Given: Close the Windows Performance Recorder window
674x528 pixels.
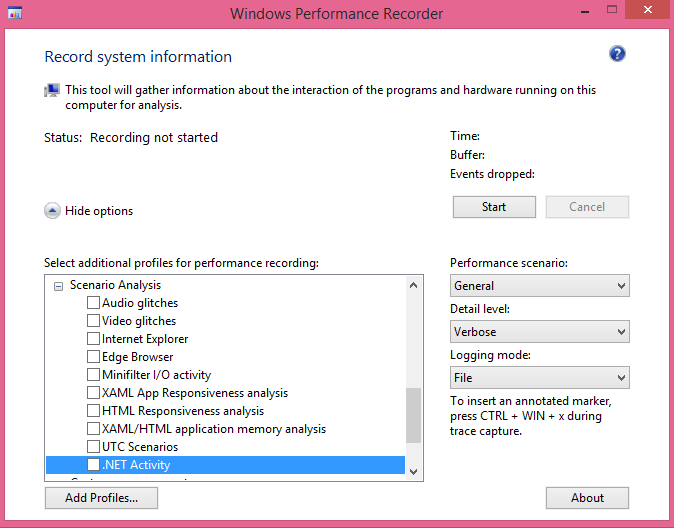Looking at the screenshot, I should [647, 10].
